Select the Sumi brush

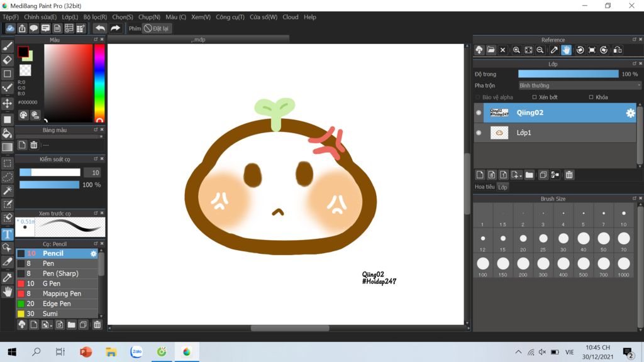[57, 314]
